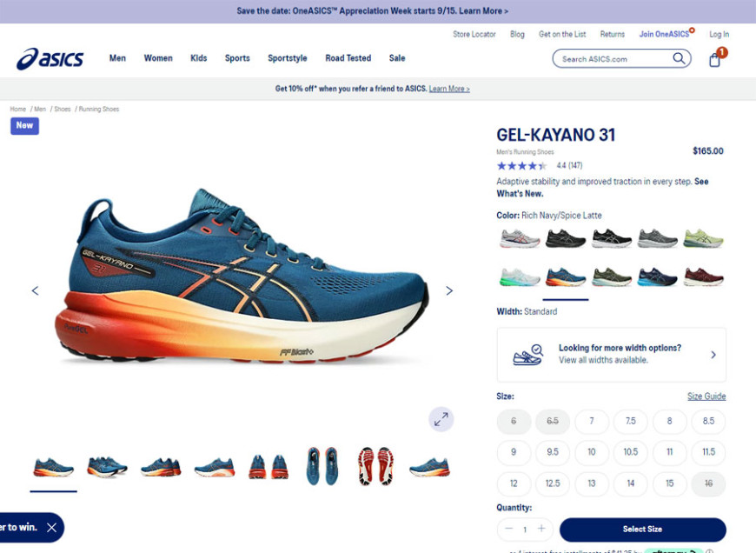
Task: Select size 7.5
Action: (x=631, y=421)
